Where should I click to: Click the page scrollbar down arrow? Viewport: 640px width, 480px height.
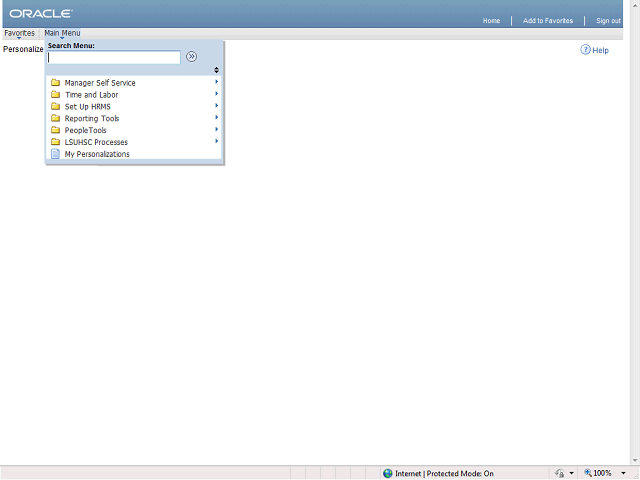coord(636,460)
